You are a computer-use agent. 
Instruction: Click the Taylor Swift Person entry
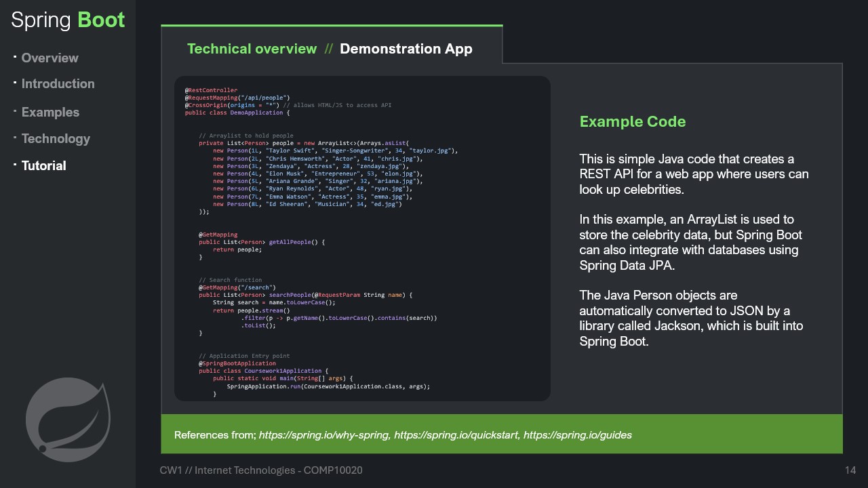point(335,150)
